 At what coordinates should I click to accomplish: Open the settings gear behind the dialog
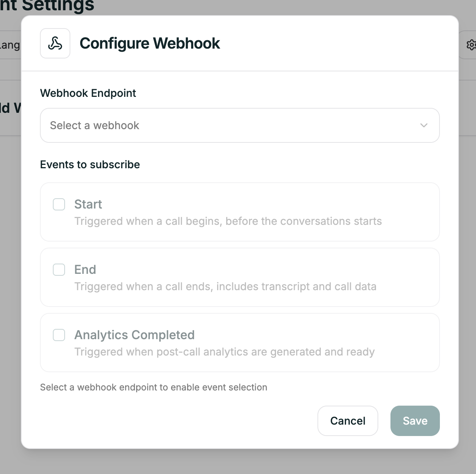pyautogui.click(x=471, y=44)
